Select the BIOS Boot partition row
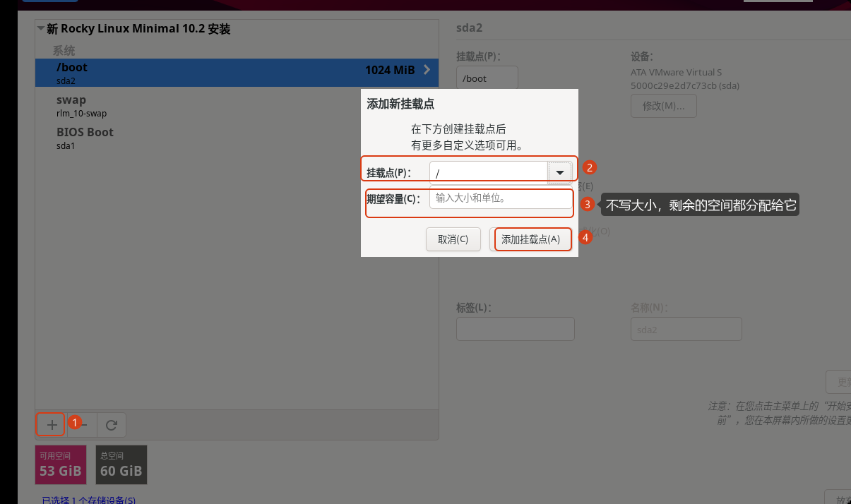Image resolution: width=851 pixels, height=504 pixels. [237, 138]
